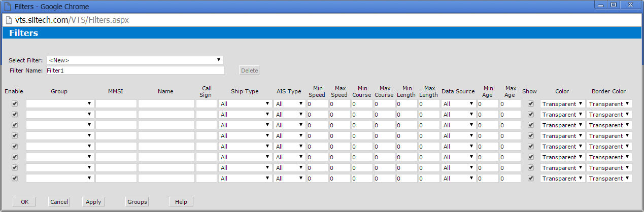
Task: Click the first row MMSI input field
Action: [116, 104]
